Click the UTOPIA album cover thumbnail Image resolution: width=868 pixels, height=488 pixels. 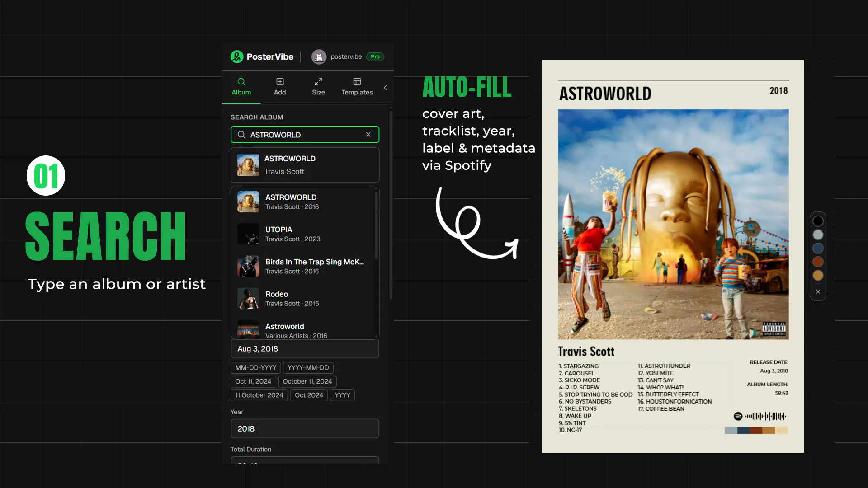pos(248,234)
